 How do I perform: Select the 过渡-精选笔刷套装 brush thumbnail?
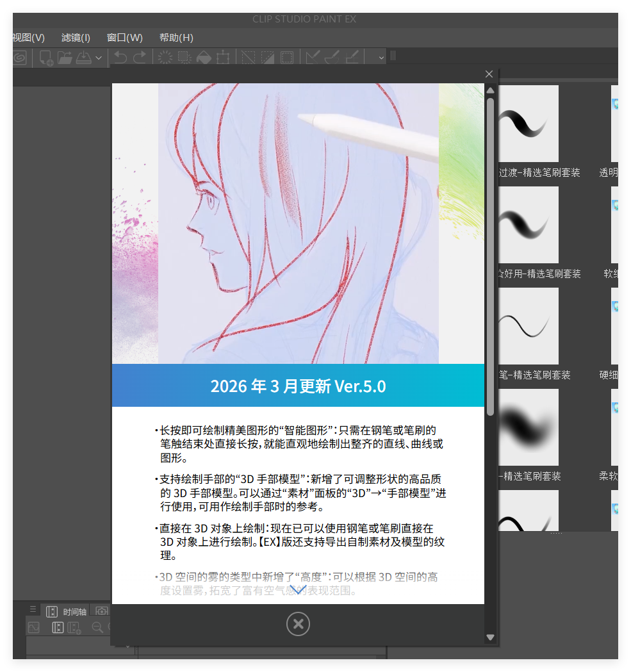coord(529,123)
